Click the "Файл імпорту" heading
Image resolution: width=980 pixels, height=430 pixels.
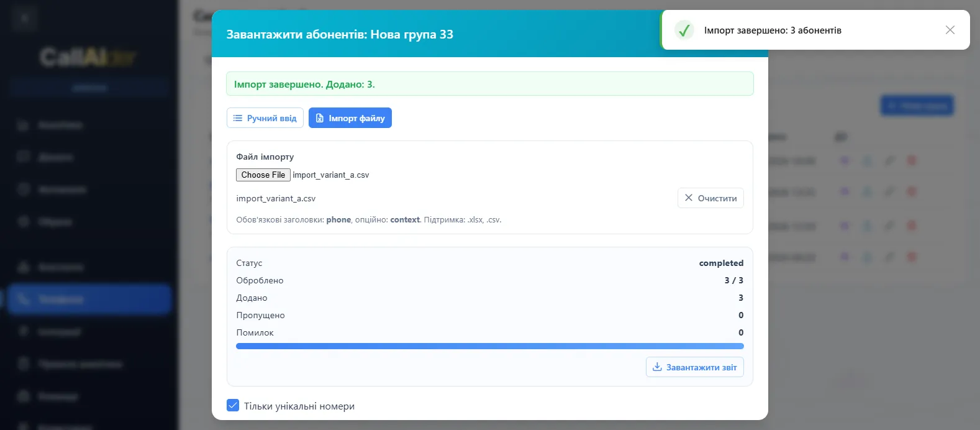(x=265, y=157)
